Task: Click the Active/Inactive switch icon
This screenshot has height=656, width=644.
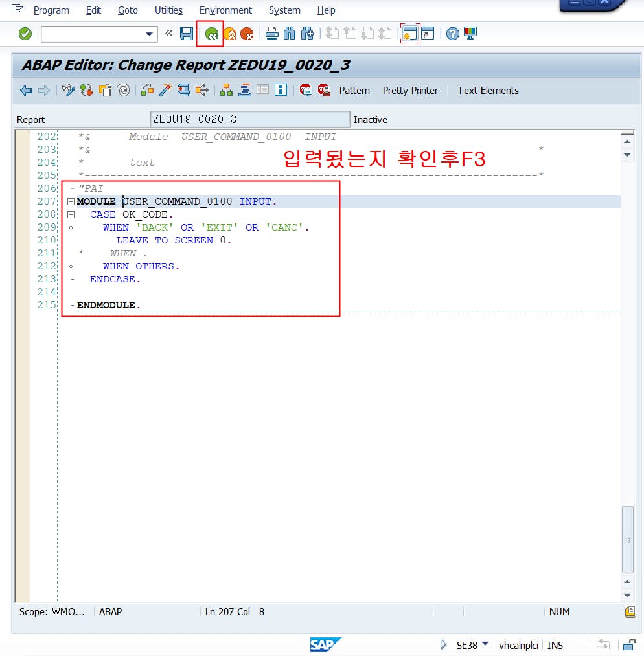Action: click(87, 91)
